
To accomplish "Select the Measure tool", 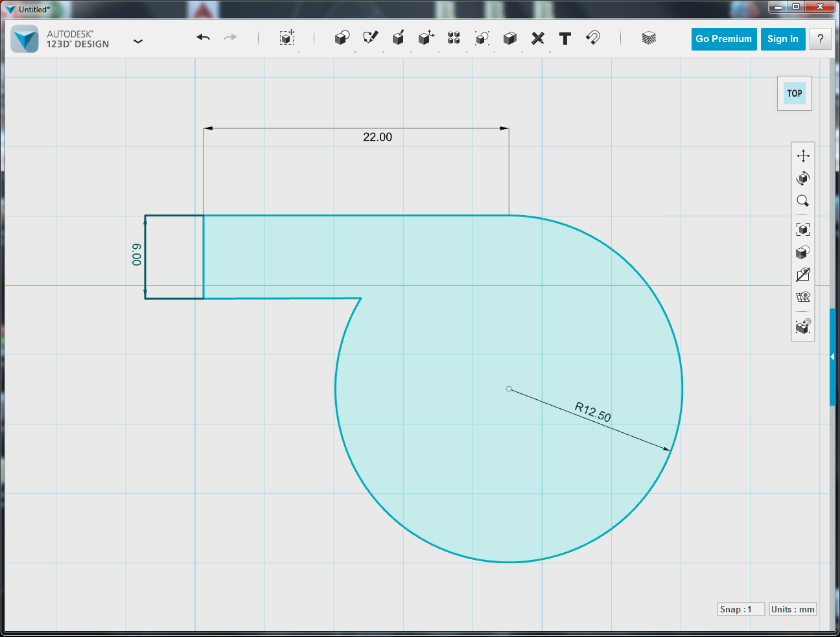I will point(537,38).
